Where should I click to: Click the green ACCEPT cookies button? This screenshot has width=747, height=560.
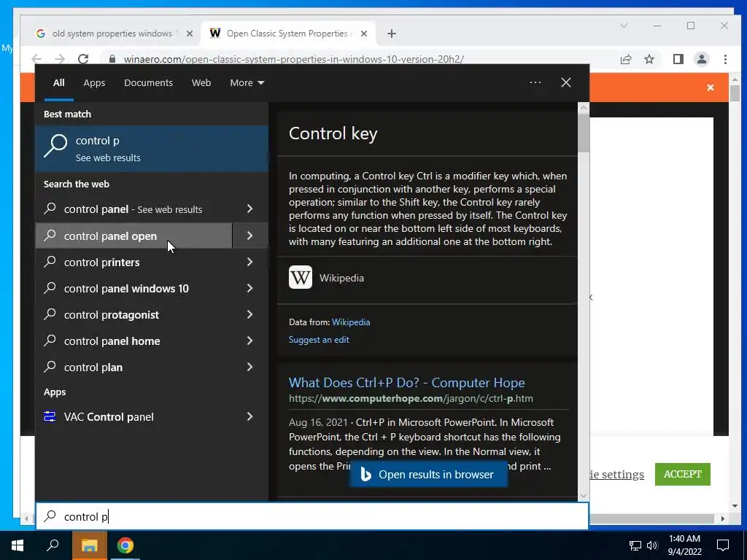(682, 474)
